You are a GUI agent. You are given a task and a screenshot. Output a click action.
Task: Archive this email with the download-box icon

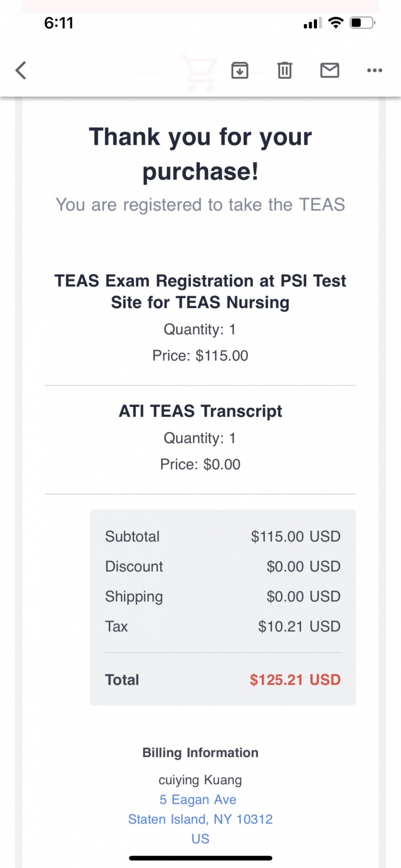pos(240,70)
